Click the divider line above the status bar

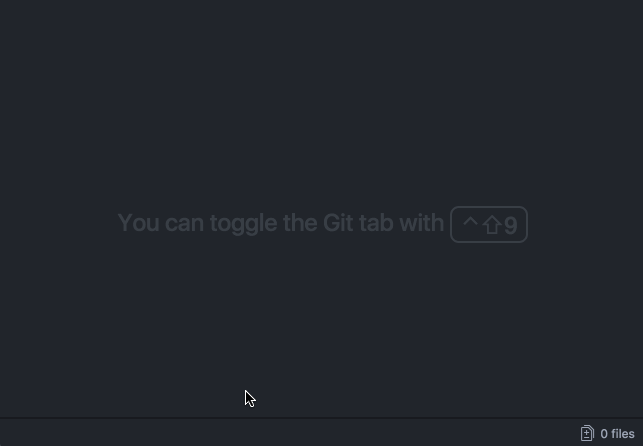[x=322, y=418]
